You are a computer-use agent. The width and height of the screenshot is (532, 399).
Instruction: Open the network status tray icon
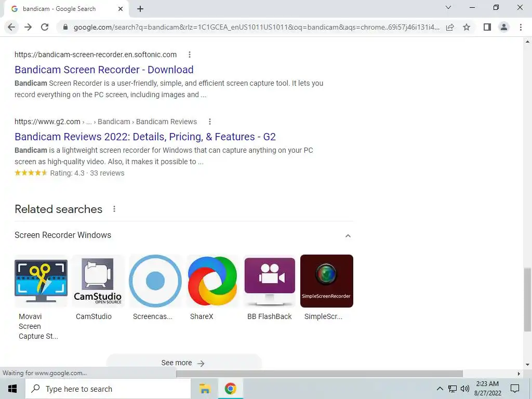453,389
